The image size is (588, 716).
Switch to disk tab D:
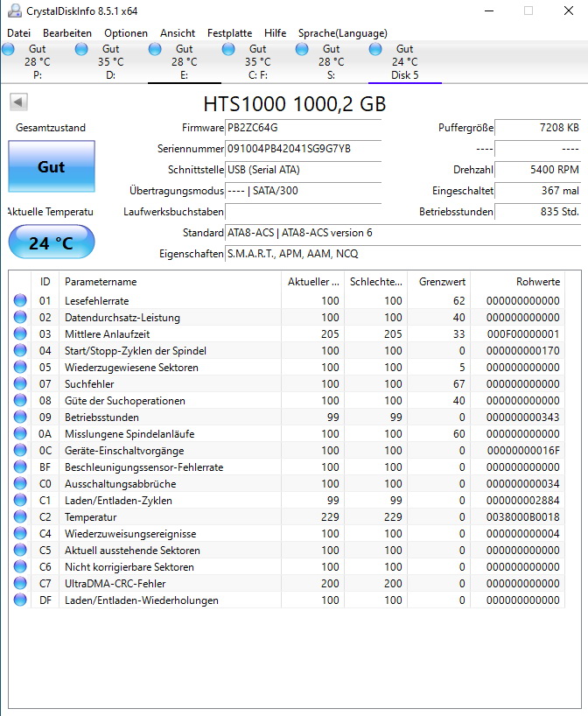(110, 61)
